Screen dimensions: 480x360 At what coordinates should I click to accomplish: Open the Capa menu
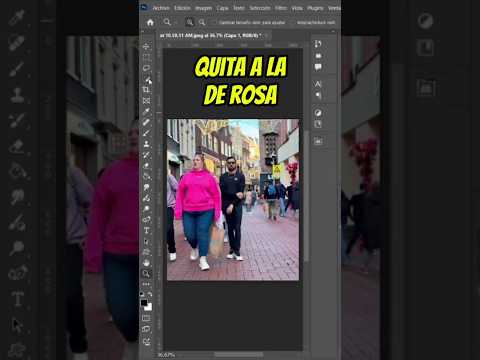coord(222,8)
